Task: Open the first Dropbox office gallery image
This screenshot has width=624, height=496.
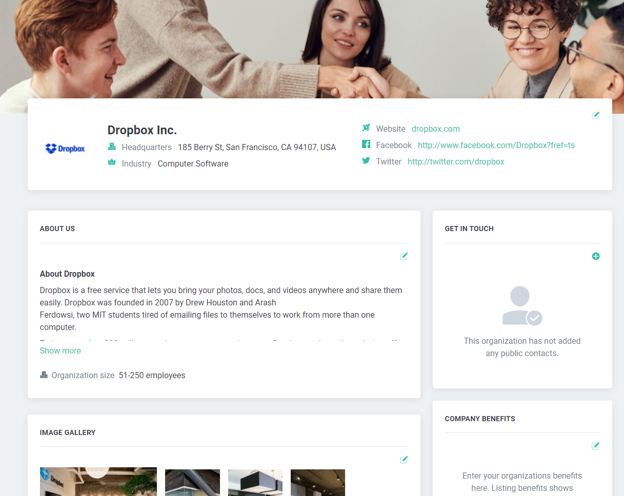Action: [98, 482]
